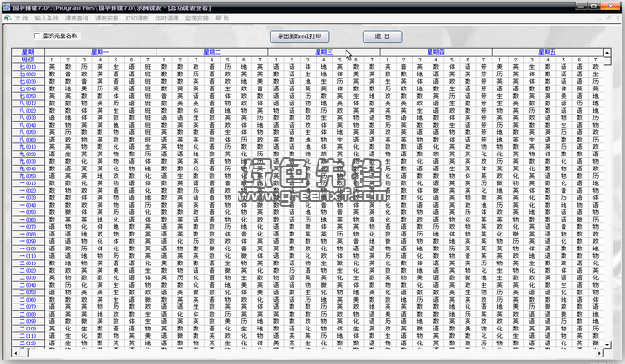
Task: Select class row 二(03)
Action: 28,277
